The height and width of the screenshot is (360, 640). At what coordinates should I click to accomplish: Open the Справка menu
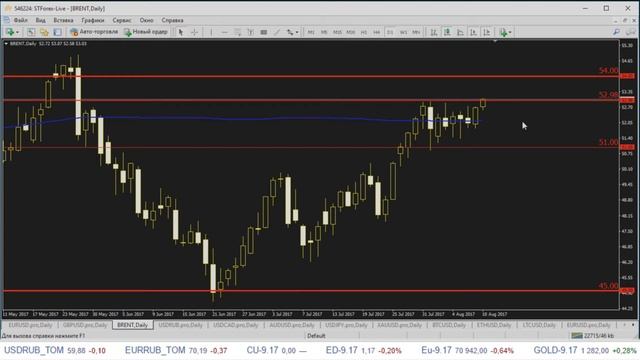[172, 20]
